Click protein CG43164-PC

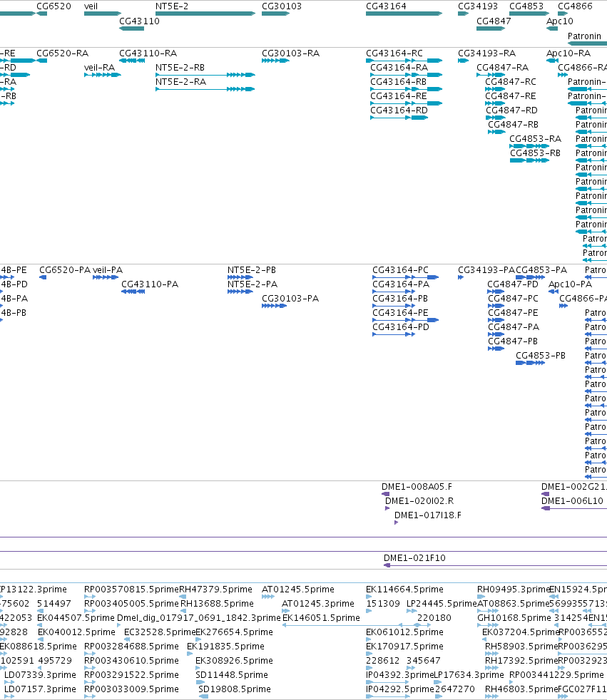(400, 270)
